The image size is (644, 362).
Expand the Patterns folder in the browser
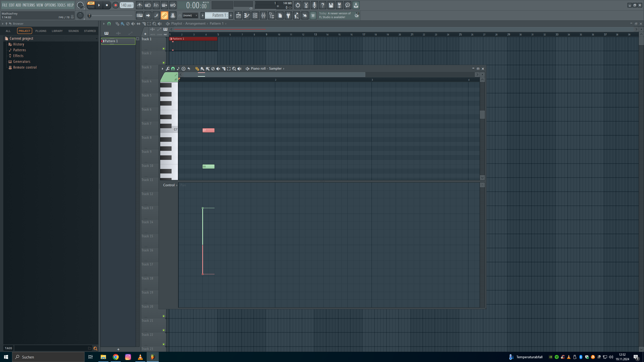click(19, 50)
